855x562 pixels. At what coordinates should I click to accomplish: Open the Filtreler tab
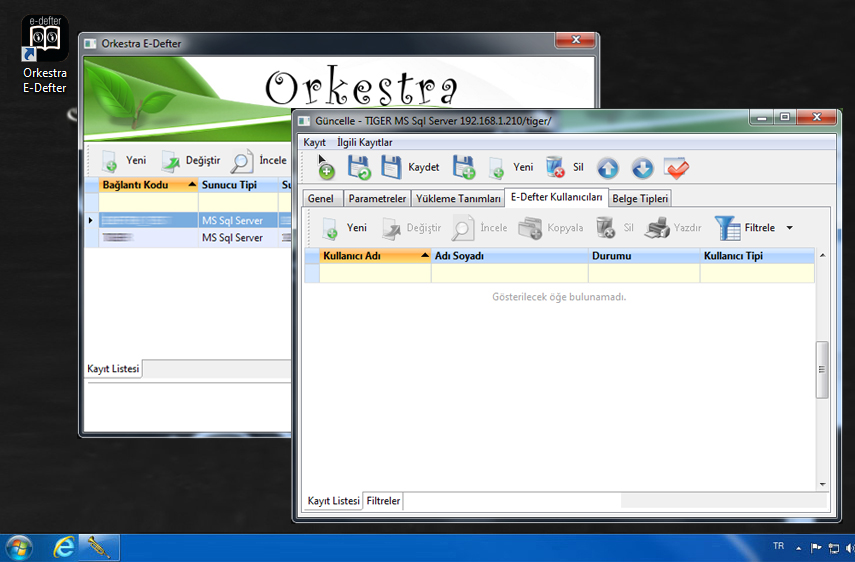click(x=383, y=500)
